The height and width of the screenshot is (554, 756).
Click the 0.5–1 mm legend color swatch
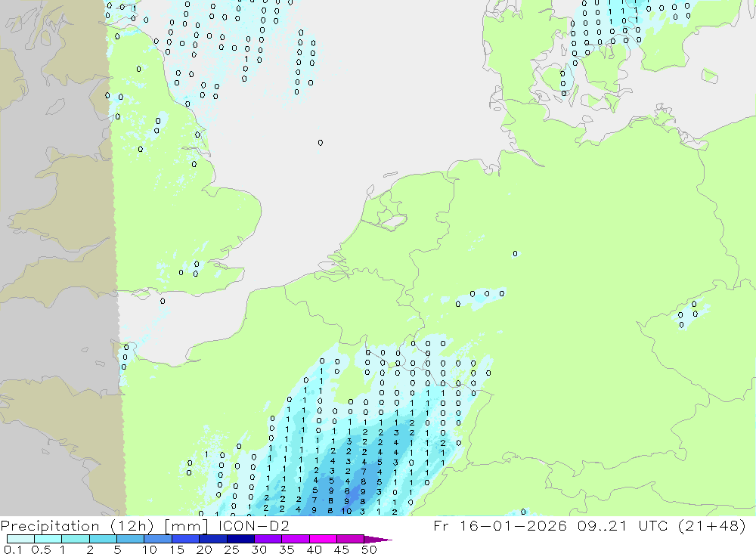click(48, 539)
